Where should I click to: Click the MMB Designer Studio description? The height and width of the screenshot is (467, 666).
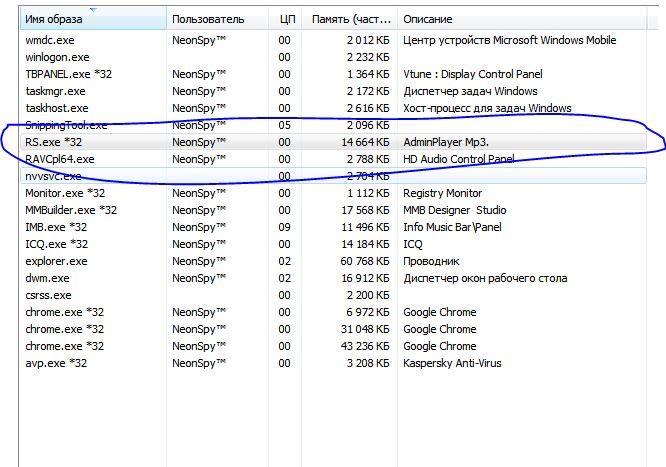click(x=454, y=210)
